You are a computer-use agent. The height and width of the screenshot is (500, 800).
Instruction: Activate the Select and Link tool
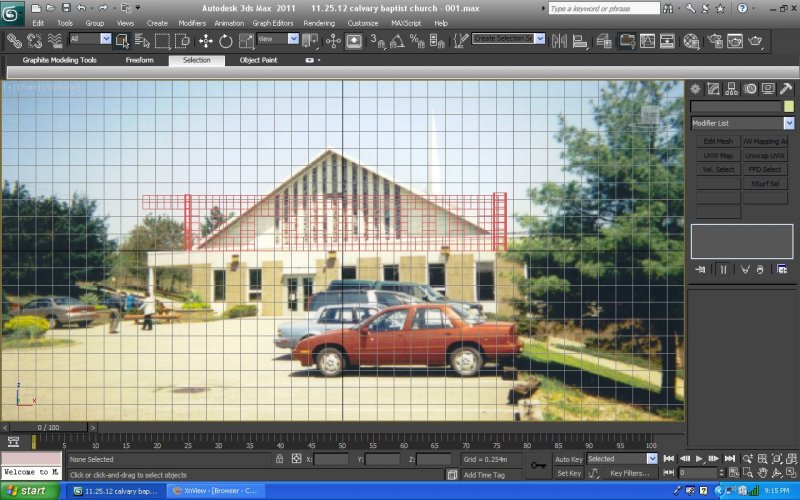point(14,41)
